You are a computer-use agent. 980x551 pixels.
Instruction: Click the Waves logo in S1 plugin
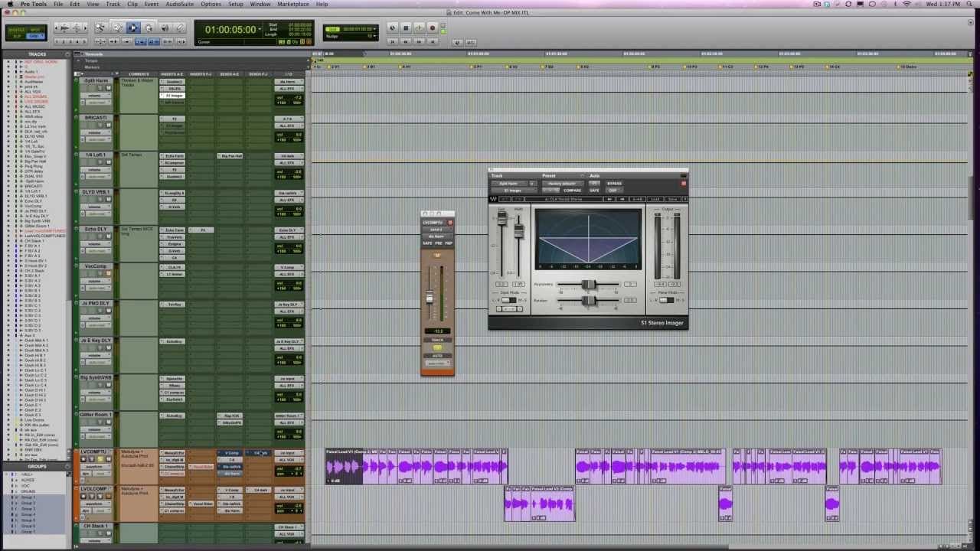(x=493, y=199)
